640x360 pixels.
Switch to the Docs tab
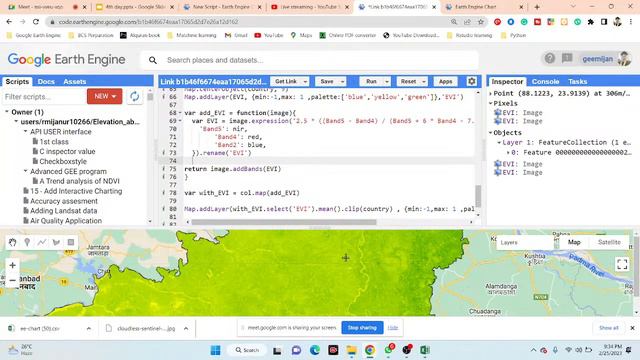46,82
